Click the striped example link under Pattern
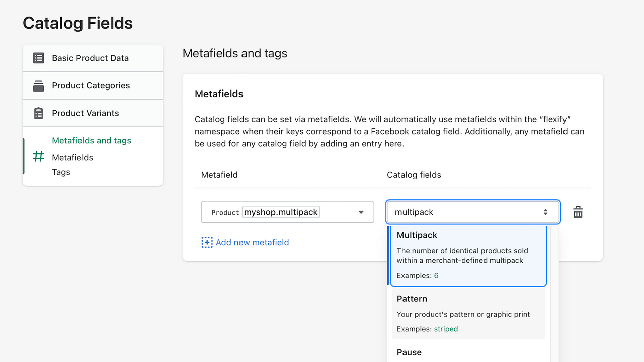644x362 pixels. (x=446, y=329)
